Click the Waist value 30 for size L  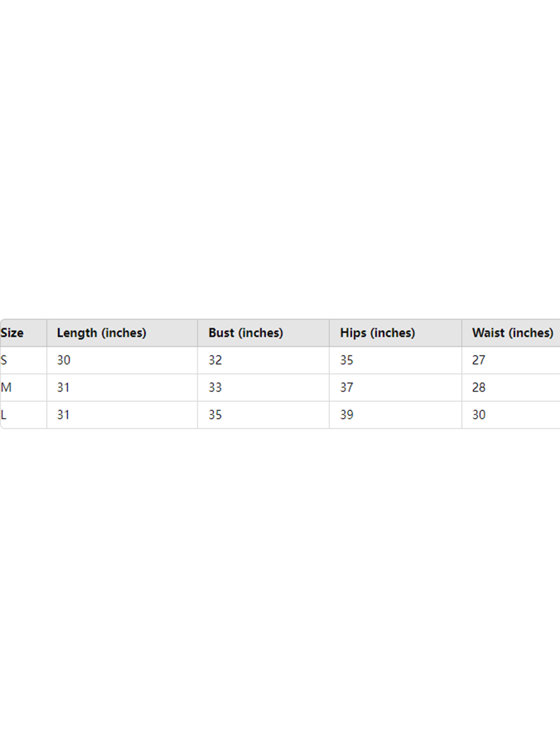click(479, 415)
